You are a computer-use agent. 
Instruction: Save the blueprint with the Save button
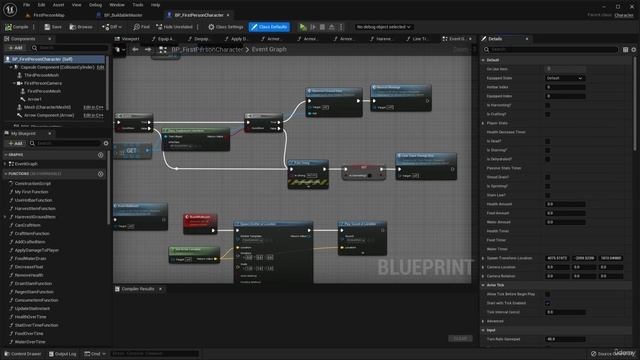tap(53, 27)
